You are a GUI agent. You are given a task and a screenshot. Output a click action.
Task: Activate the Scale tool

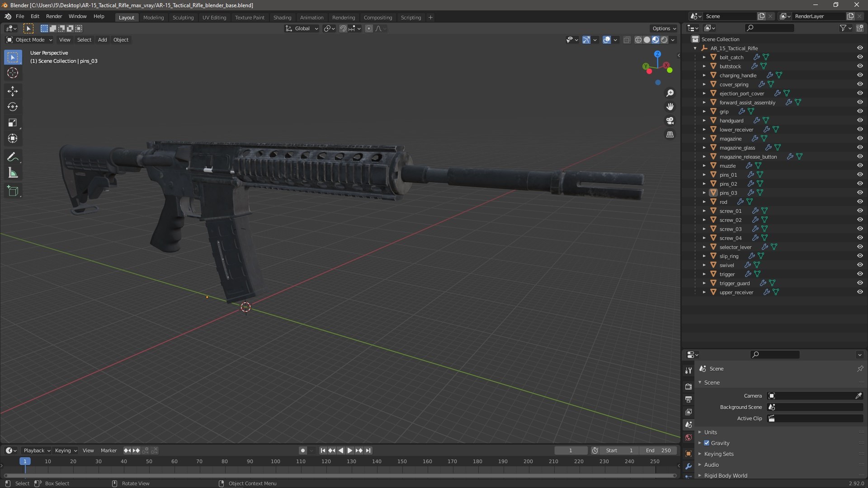pos(13,123)
